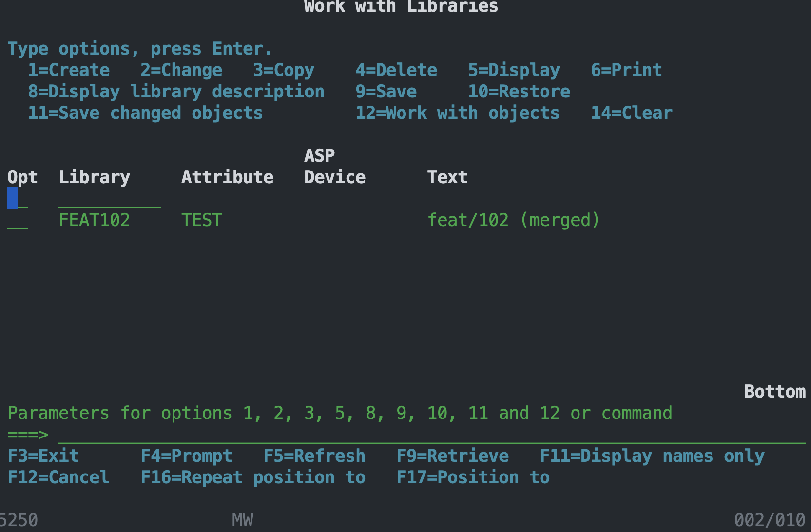Click F11=Display names only
This screenshot has width=811, height=532.
(652, 456)
